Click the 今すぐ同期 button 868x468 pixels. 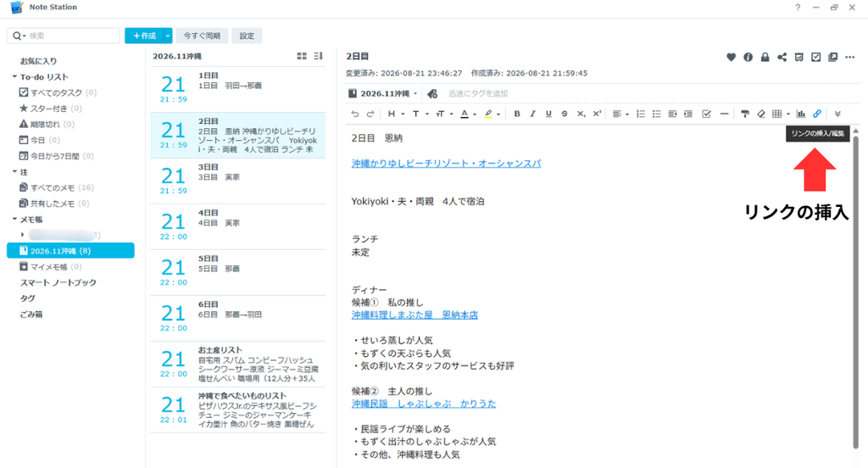[x=202, y=36]
